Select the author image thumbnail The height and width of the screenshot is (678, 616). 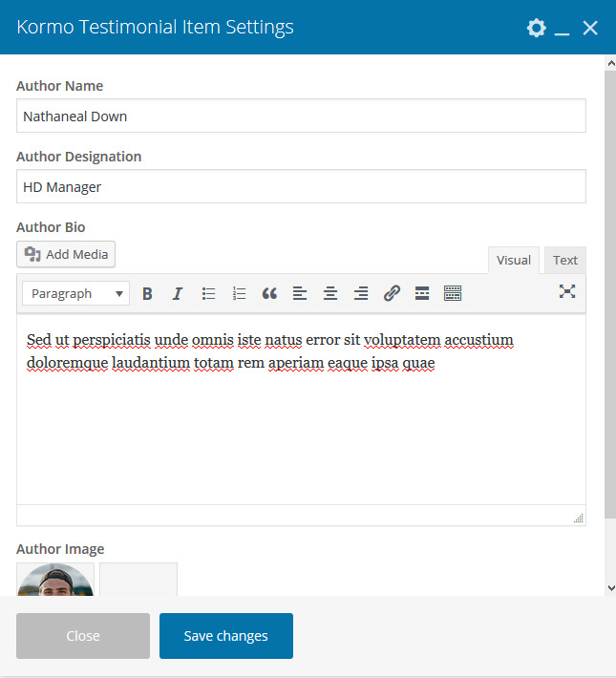pos(55,581)
